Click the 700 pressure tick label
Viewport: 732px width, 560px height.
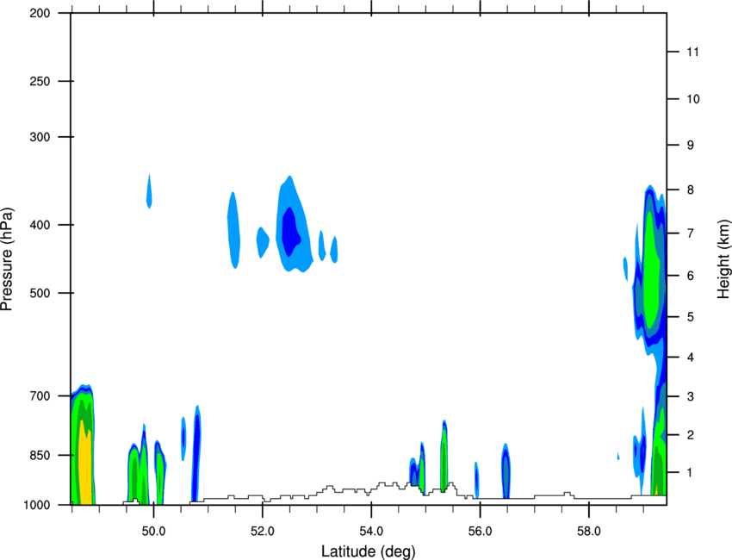pyautogui.click(x=40, y=396)
